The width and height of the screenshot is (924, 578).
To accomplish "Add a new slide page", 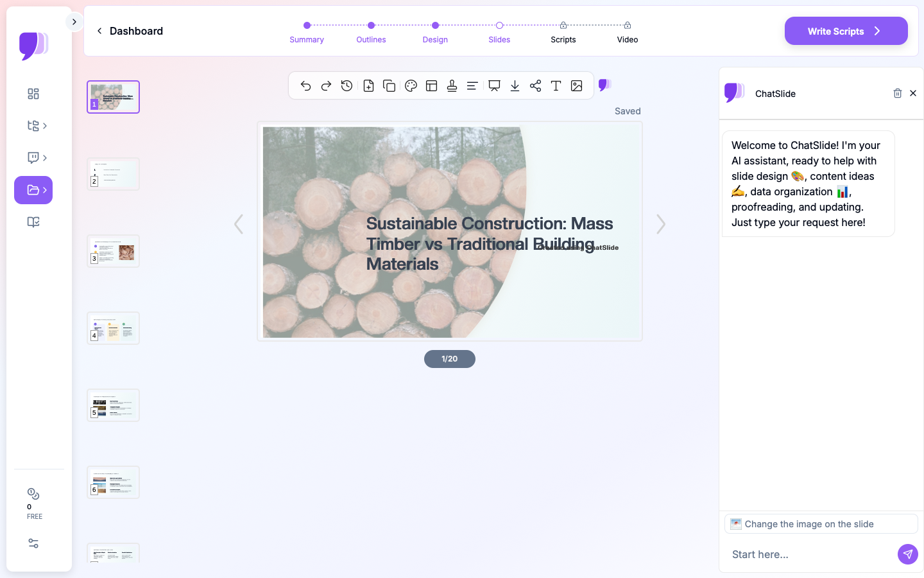I will pyautogui.click(x=368, y=86).
